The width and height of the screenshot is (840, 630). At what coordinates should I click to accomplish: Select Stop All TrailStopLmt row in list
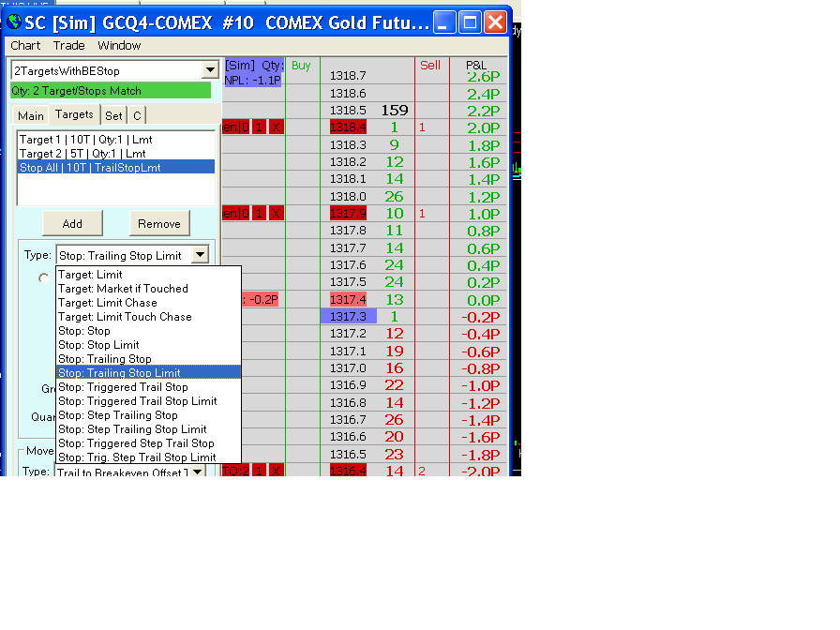point(116,167)
